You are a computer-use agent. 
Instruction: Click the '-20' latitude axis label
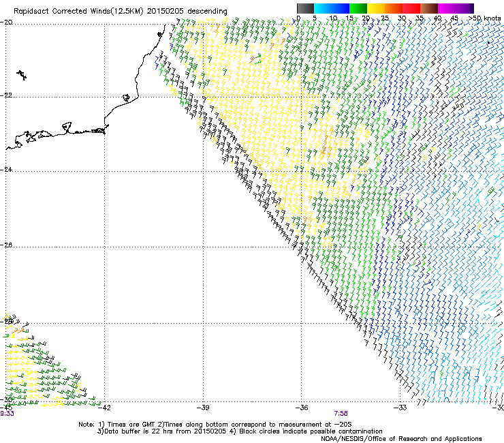[6, 22]
